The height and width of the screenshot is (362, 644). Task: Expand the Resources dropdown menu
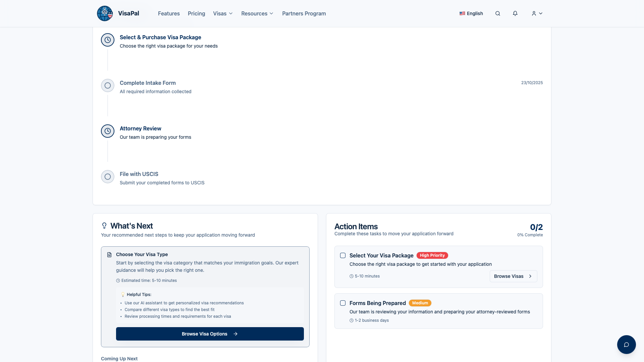(x=257, y=13)
